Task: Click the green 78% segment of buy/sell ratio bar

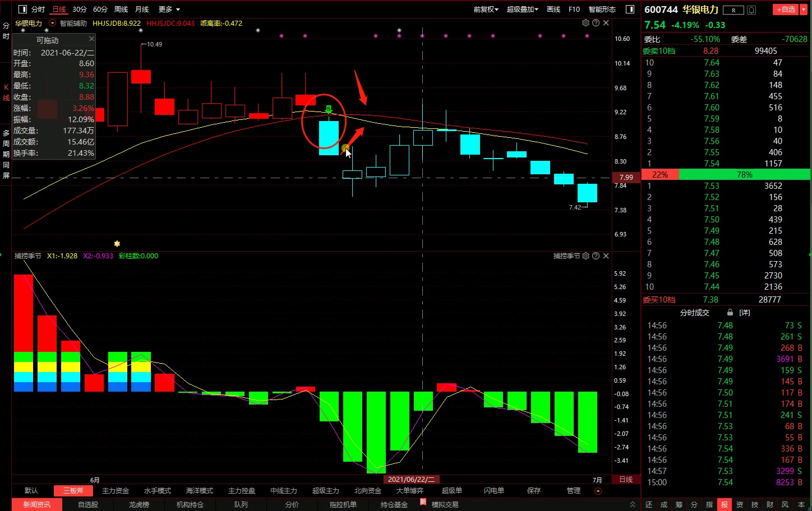Action: coord(745,175)
